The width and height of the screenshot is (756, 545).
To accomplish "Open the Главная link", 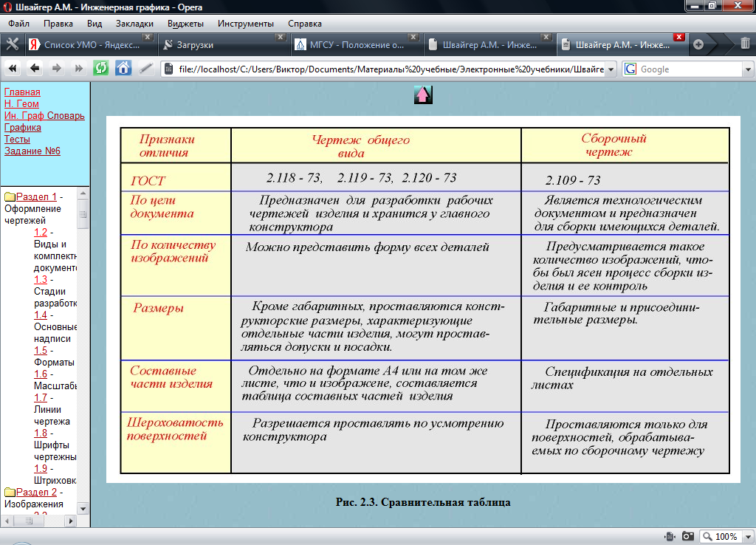I will pos(22,92).
